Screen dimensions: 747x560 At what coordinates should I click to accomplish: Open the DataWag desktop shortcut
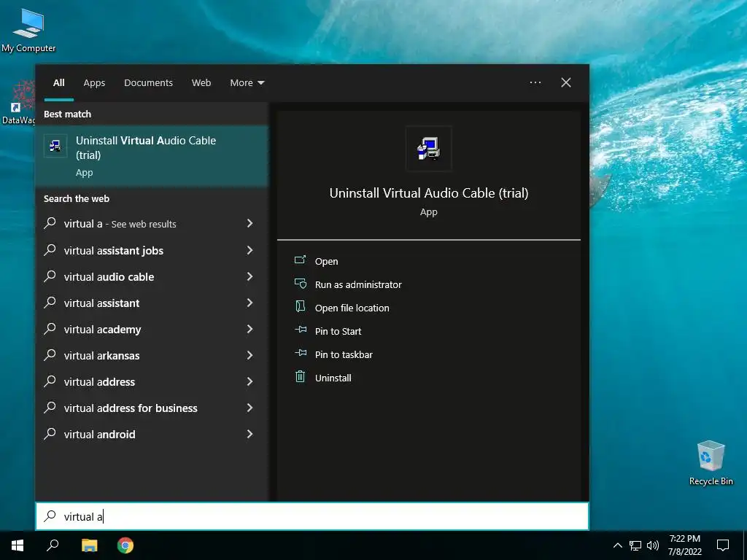[x=18, y=102]
